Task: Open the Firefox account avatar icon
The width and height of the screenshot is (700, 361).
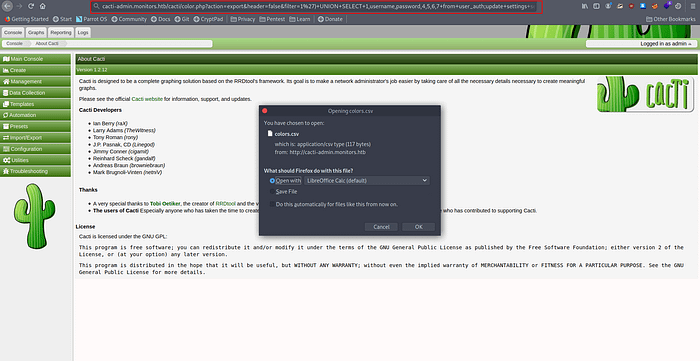Action: click(x=608, y=6)
